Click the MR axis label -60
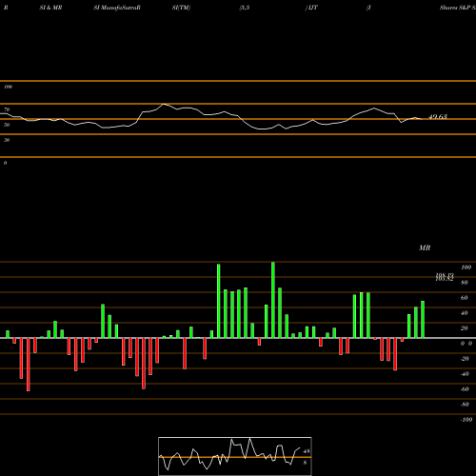476x476 pixels. click(465, 389)
